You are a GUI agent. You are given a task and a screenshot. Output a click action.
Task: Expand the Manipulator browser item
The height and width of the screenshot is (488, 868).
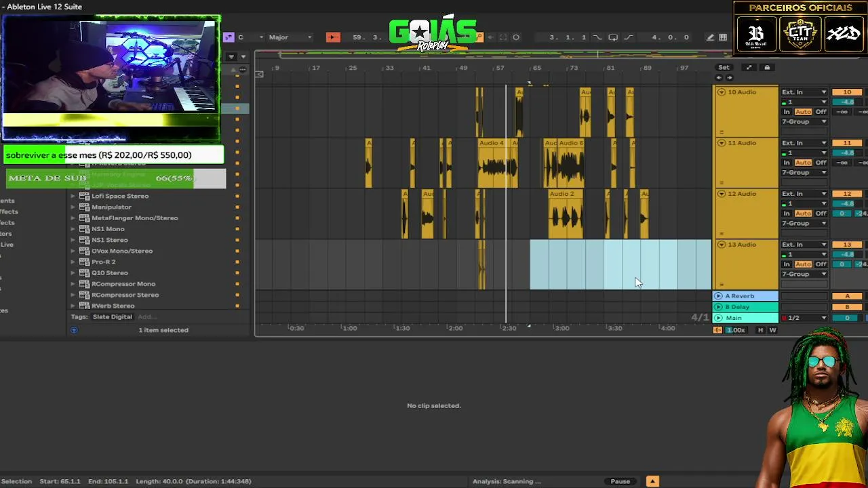tap(73, 207)
